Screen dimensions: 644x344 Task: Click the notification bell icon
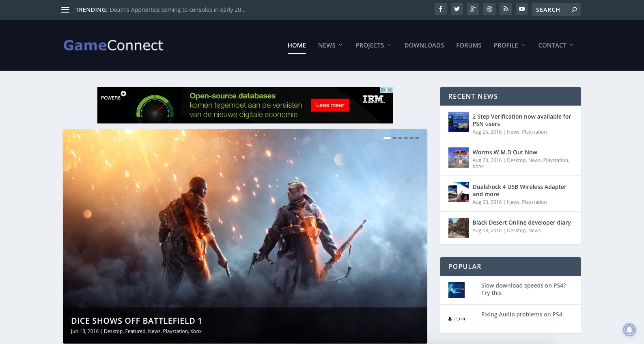click(x=629, y=329)
